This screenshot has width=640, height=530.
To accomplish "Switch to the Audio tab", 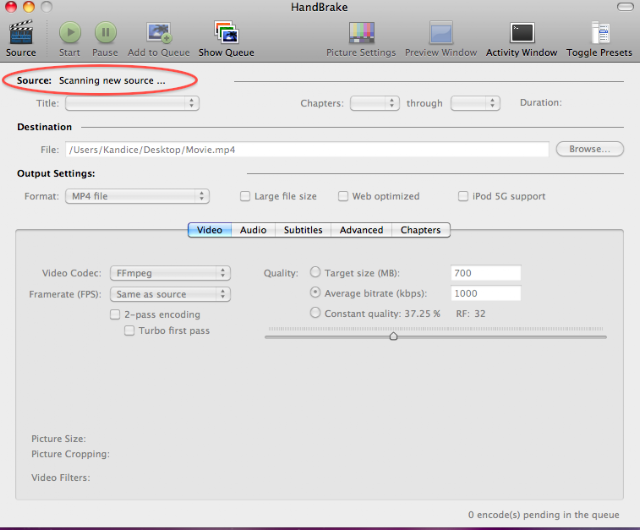I will click(x=253, y=230).
